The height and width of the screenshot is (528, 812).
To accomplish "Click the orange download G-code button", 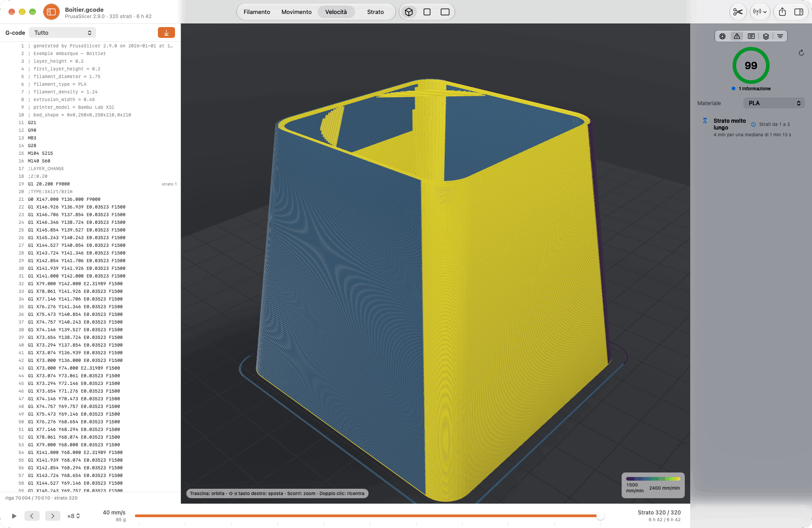I will (166, 32).
